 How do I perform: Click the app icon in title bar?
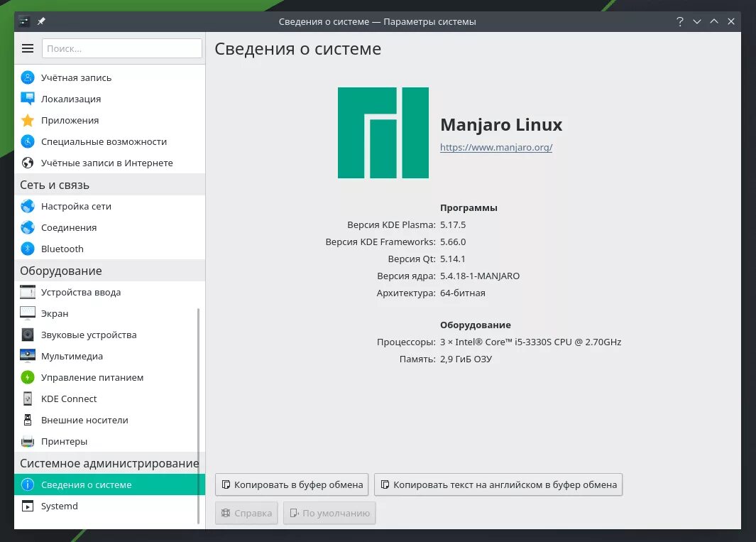(24, 21)
